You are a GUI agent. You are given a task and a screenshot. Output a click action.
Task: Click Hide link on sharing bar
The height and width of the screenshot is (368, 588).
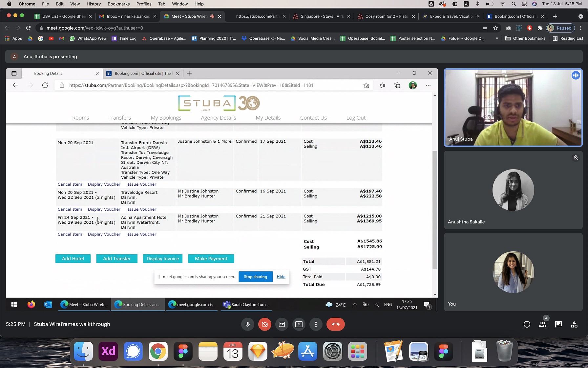click(281, 277)
